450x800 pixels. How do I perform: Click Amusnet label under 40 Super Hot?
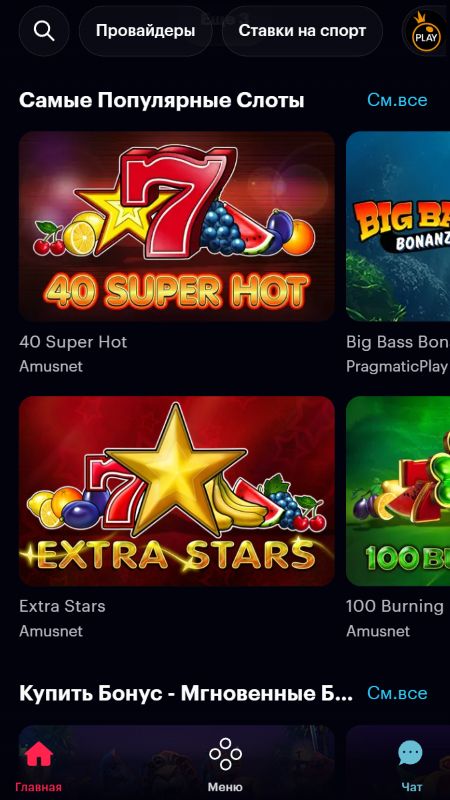tap(51, 366)
